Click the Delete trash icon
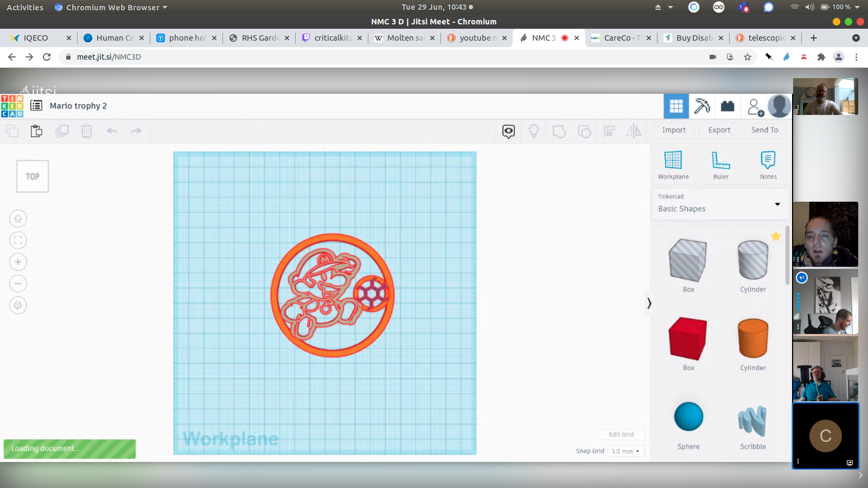The image size is (868, 488). [87, 131]
